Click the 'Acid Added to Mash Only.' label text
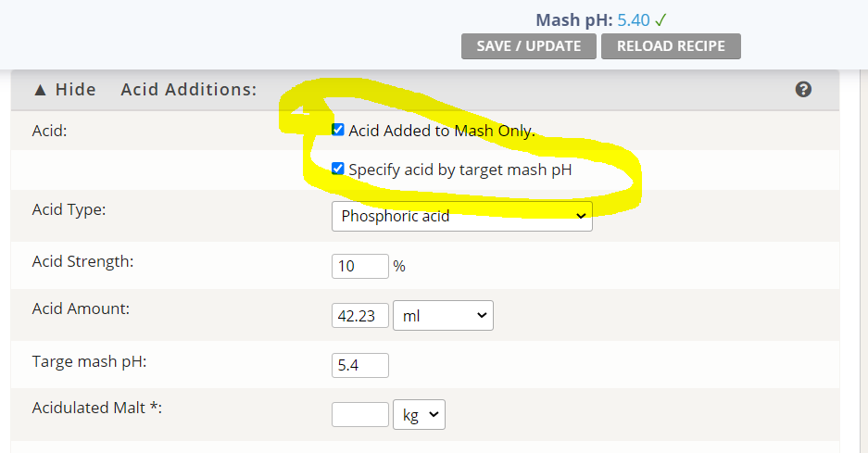The image size is (868, 453). (x=442, y=131)
